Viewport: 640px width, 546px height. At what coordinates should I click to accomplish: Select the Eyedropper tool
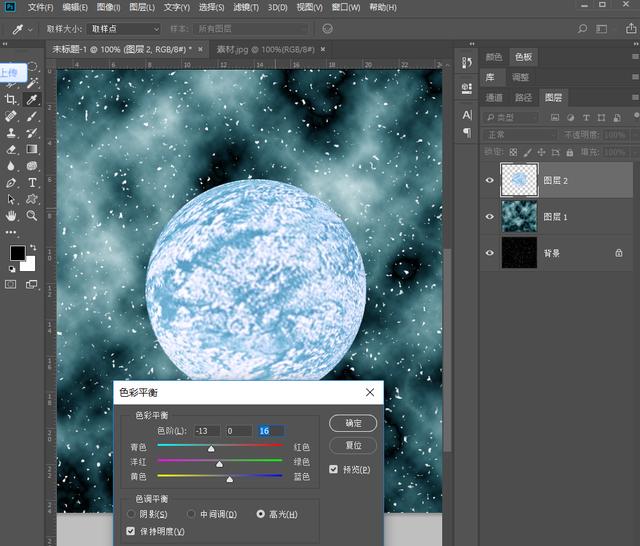[32, 100]
